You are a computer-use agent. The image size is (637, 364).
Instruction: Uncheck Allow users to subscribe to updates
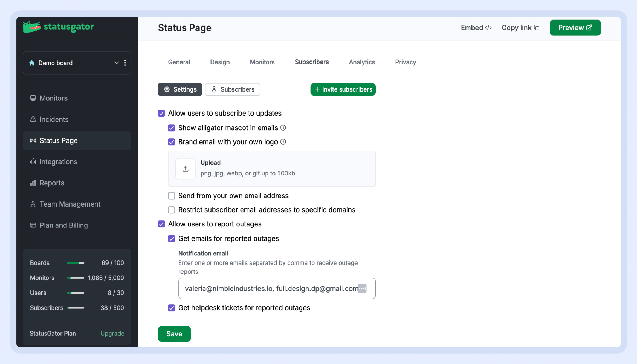tap(162, 113)
